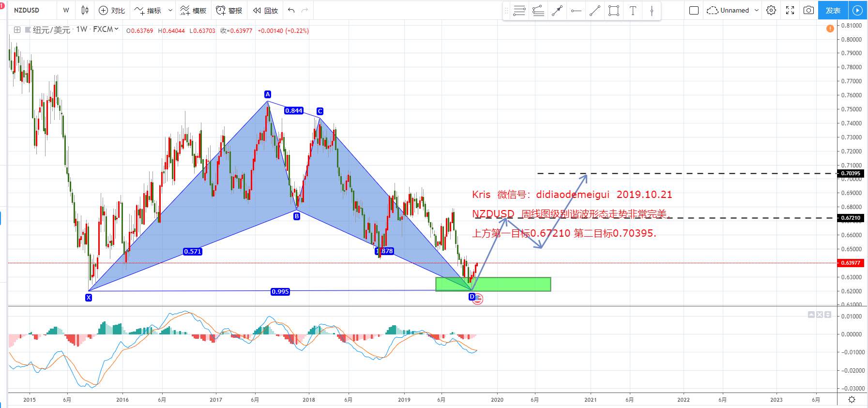Click the 0.67210 price label on axis
Screen dimensions: 868x408
coord(851,218)
